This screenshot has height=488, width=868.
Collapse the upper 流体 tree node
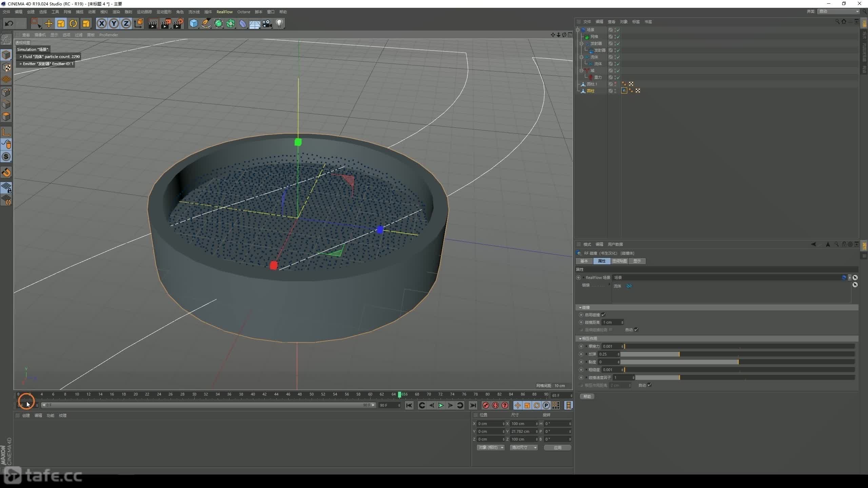pyautogui.click(x=582, y=57)
